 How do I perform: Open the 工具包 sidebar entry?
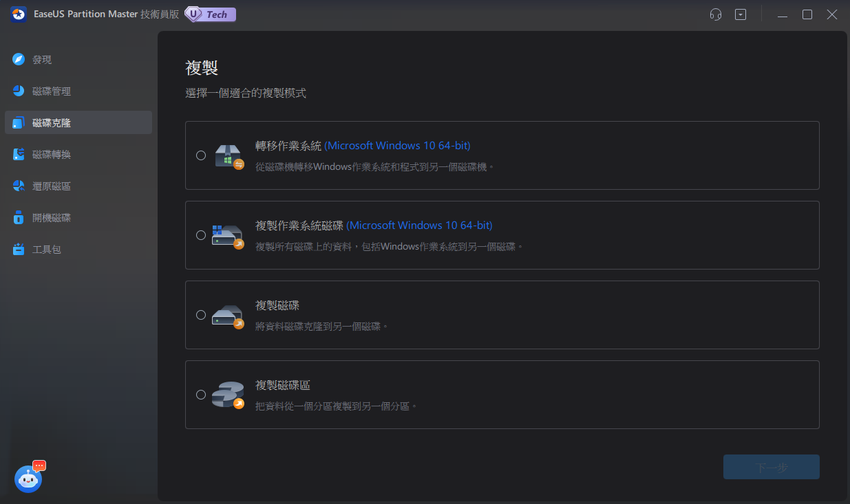click(x=78, y=249)
